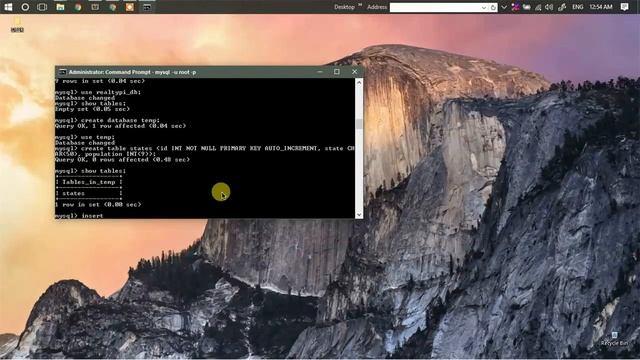The image size is (640, 360).
Task: Click the battery icon in system tray
Action: pos(527,7)
